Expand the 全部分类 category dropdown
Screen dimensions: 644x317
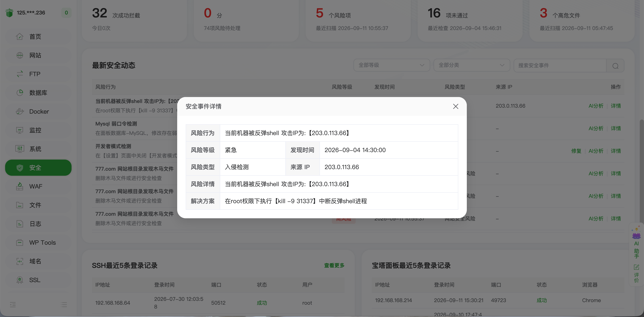471,65
